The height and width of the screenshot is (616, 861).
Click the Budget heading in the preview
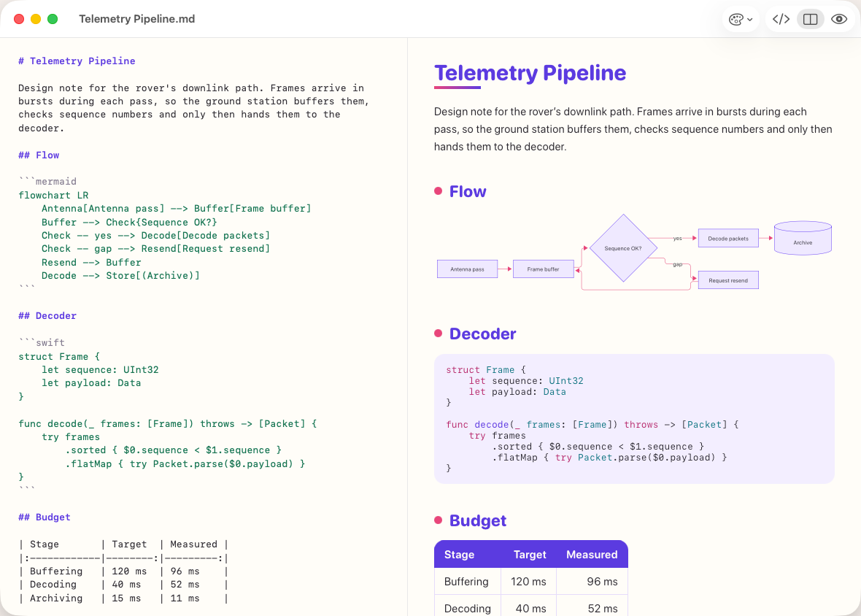point(478,520)
